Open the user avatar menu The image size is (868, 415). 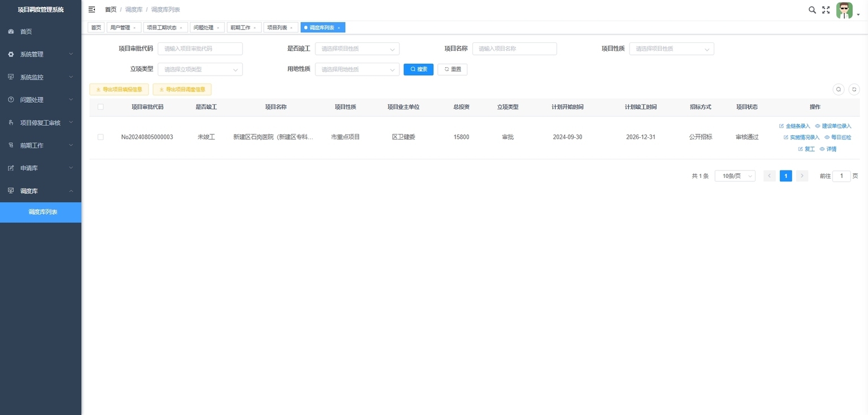click(844, 10)
